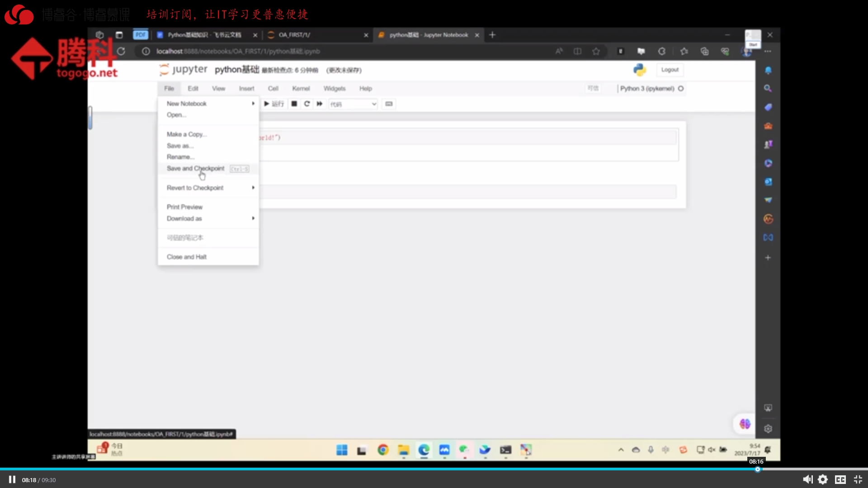Viewport: 868px width, 488px height.
Task: Click the Run cell toolbar button
Action: pos(274,104)
